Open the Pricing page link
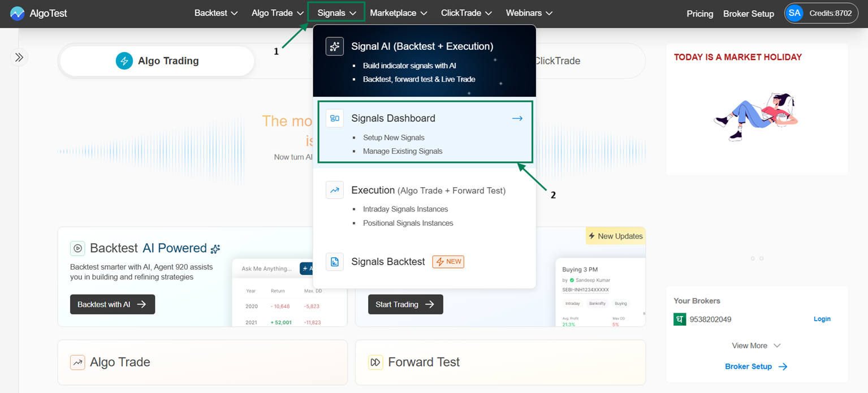 pyautogui.click(x=699, y=14)
